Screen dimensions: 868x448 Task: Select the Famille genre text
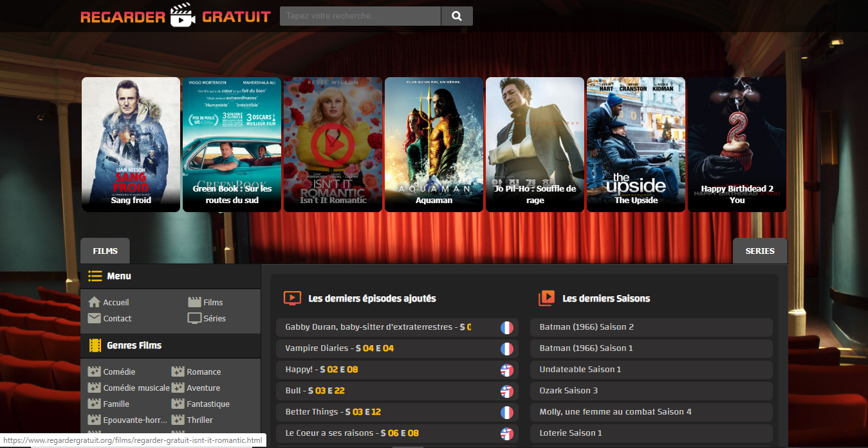[x=116, y=404]
